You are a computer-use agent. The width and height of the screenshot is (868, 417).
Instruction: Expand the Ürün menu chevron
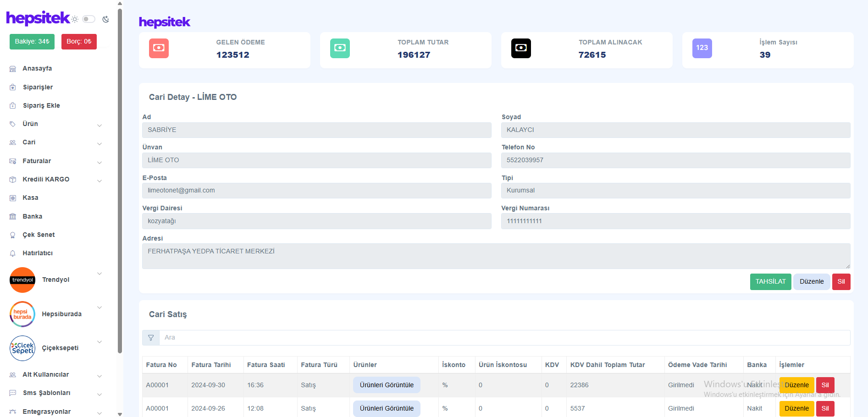[x=100, y=126]
